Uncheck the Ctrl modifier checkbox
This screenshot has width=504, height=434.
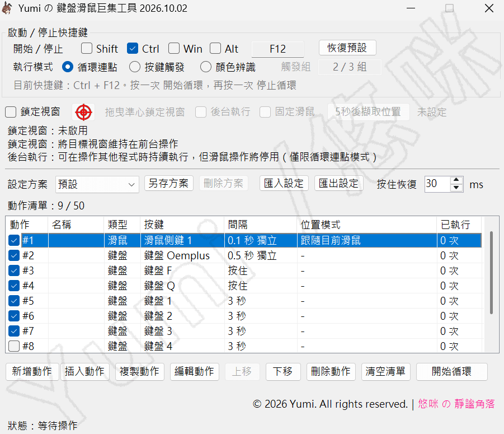tap(133, 49)
